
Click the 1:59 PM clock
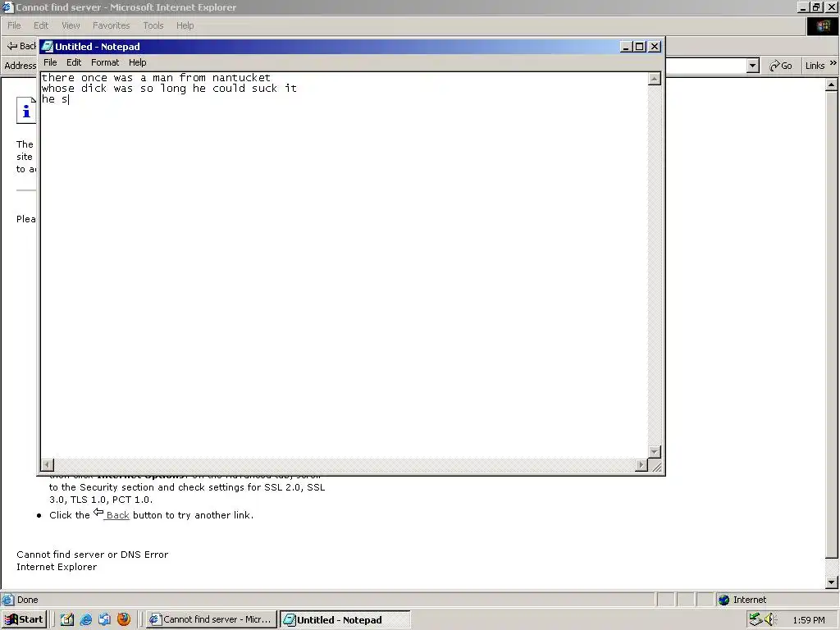point(808,620)
